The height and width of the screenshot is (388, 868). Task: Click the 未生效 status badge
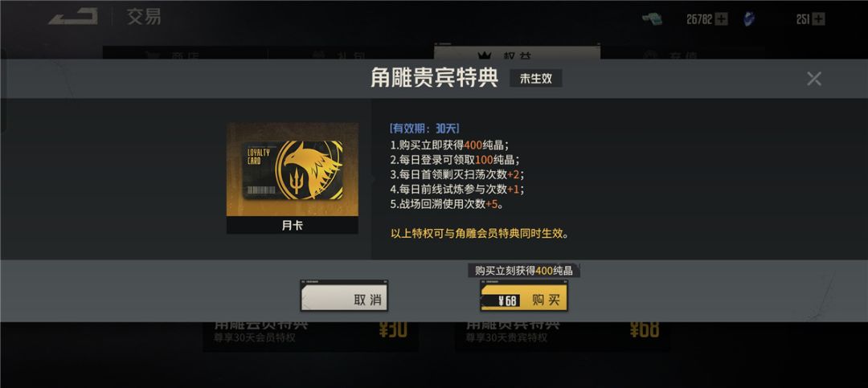[535, 79]
